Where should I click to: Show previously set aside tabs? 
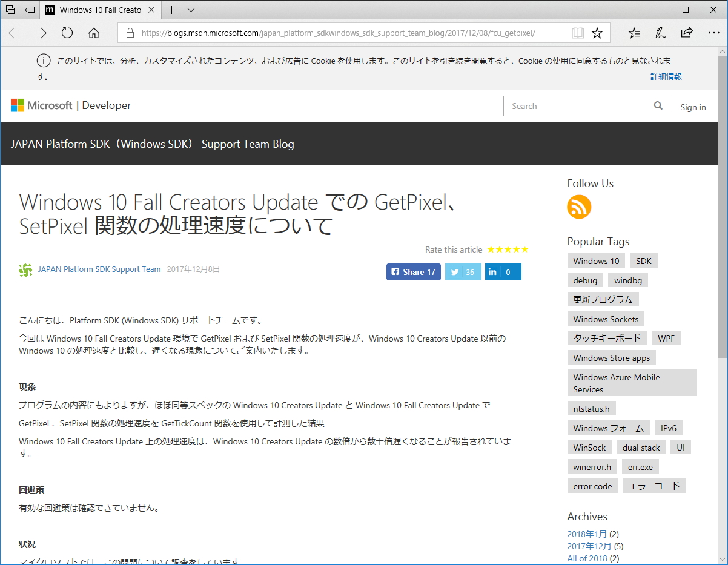(29, 10)
